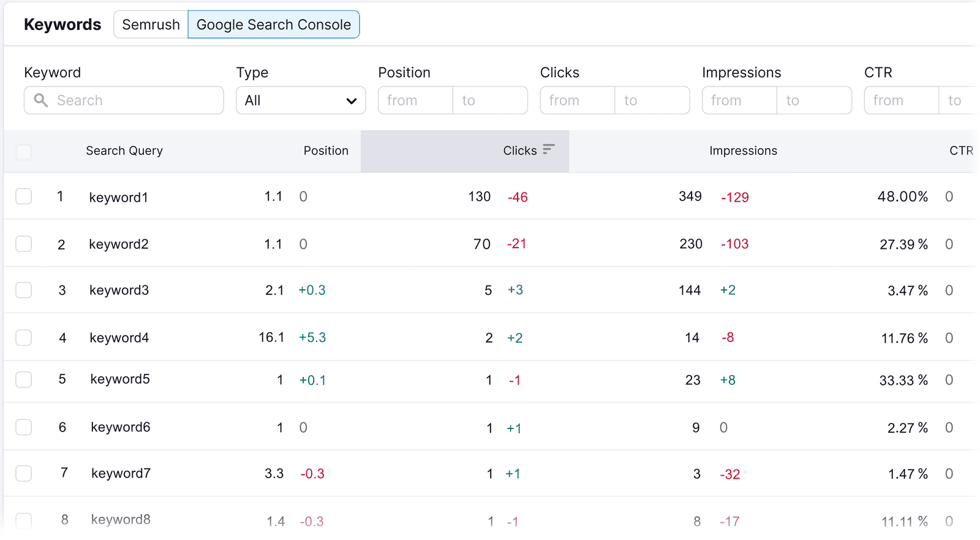Sort table by Position column header

pos(325,151)
